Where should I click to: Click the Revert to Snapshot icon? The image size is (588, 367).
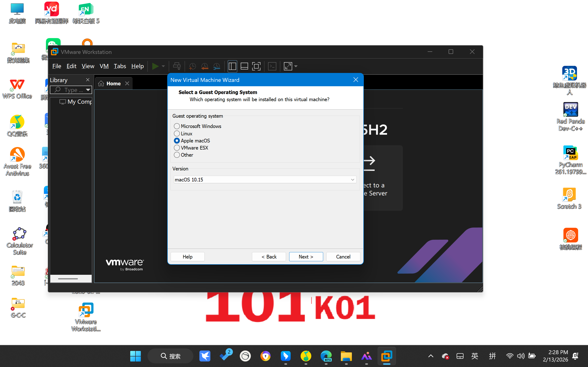click(x=205, y=66)
